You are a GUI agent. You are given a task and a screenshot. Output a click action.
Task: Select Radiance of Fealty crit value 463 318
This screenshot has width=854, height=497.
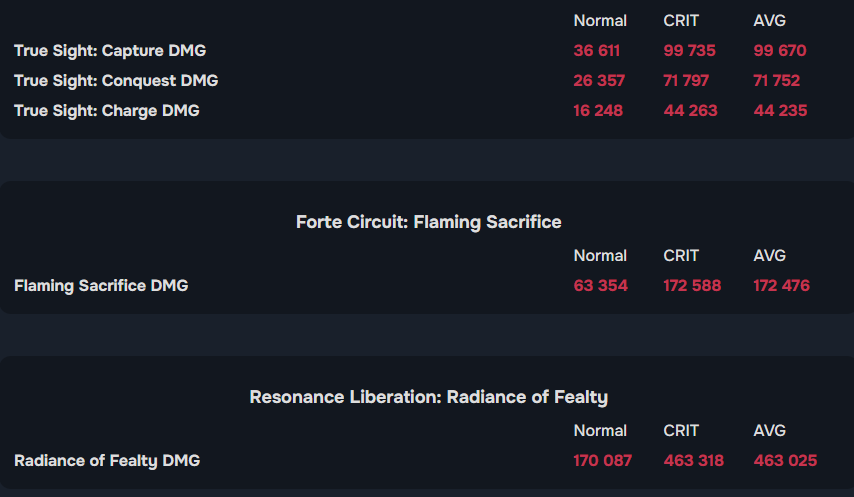point(693,460)
